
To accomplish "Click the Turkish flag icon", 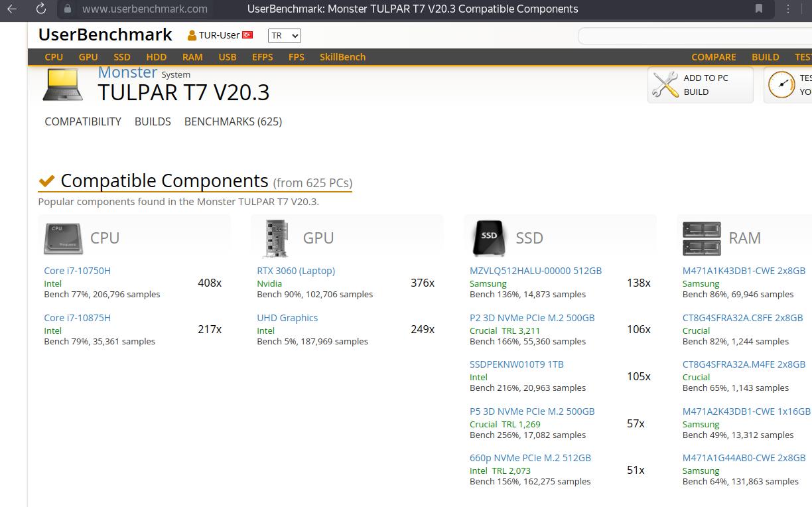I will (x=247, y=35).
